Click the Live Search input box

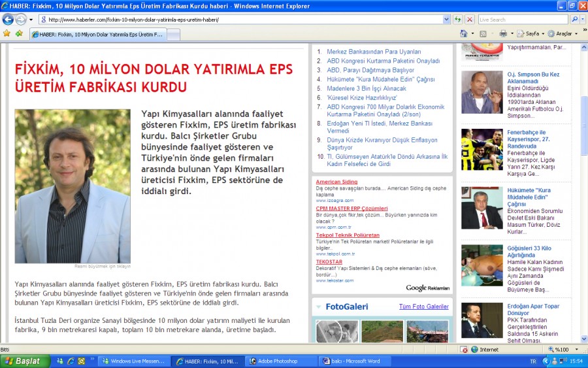(x=523, y=20)
